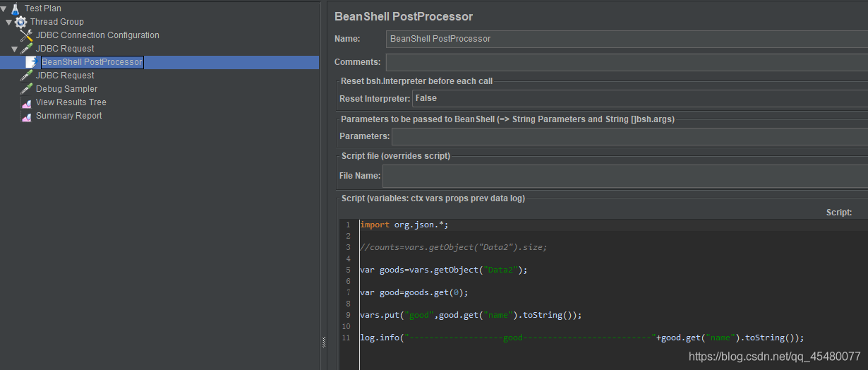The width and height of the screenshot is (868, 370).
Task: Collapse the Test Plan tree node
Action: [x=4, y=8]
